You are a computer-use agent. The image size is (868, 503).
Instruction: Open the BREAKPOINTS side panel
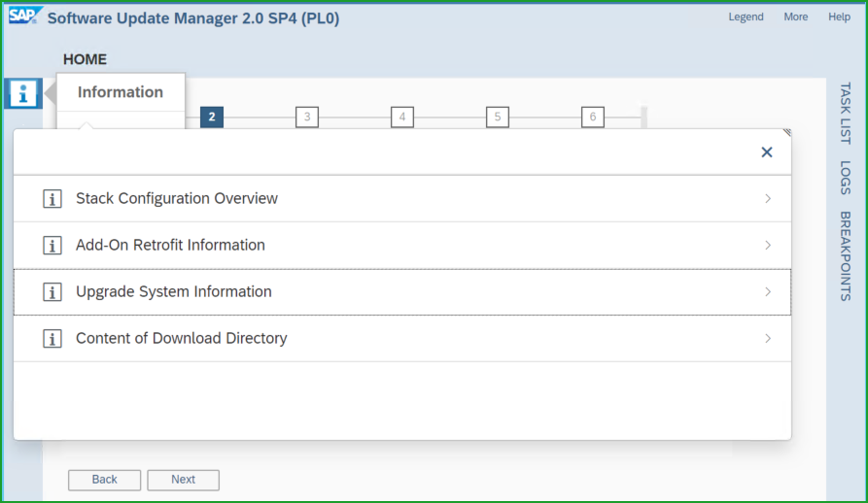(x=846, y=256)
